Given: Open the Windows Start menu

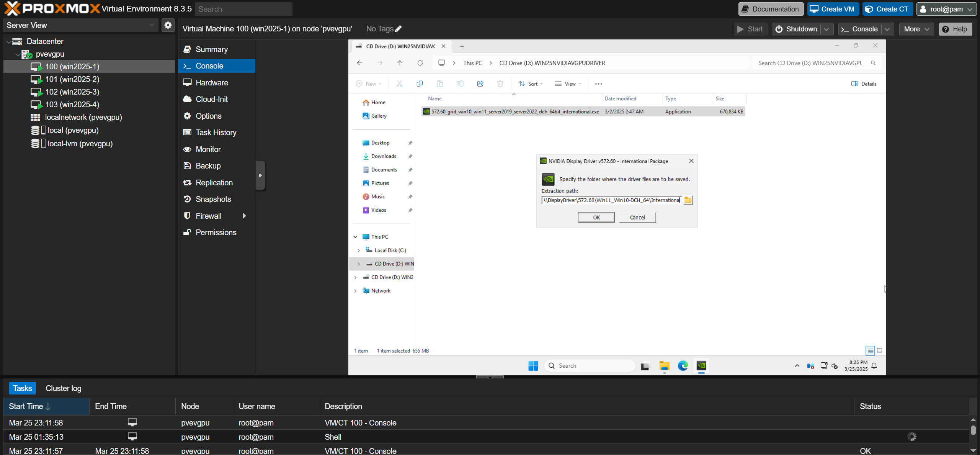Looking at the screenshot, I should coord(533,366).
